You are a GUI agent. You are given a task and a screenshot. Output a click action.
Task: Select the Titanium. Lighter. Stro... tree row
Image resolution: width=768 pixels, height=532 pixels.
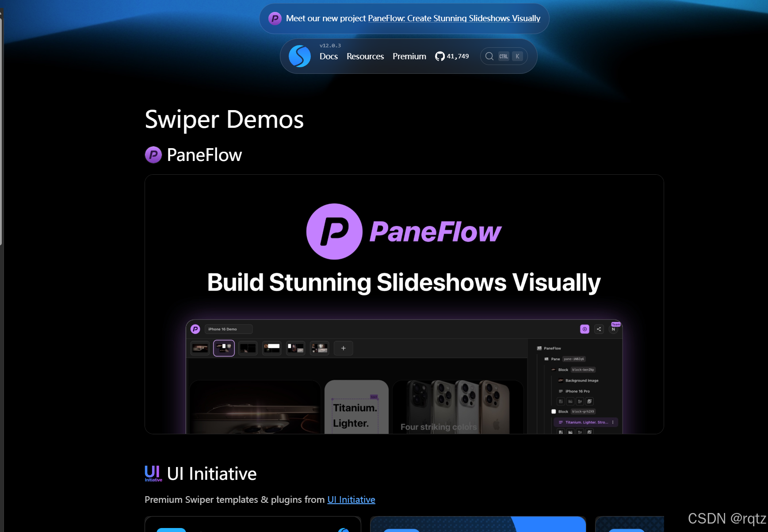(x=585, y=422)
